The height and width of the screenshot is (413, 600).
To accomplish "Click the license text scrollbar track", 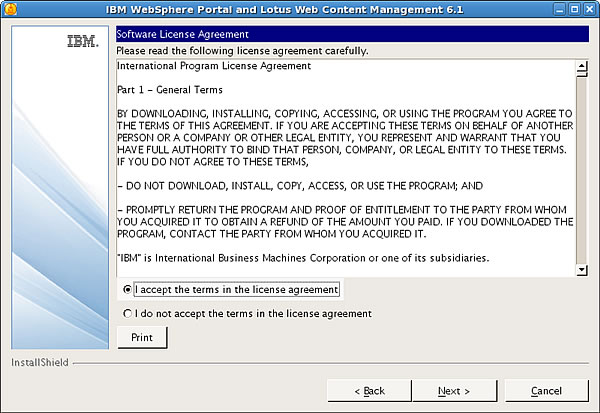I will click(582, 170).
